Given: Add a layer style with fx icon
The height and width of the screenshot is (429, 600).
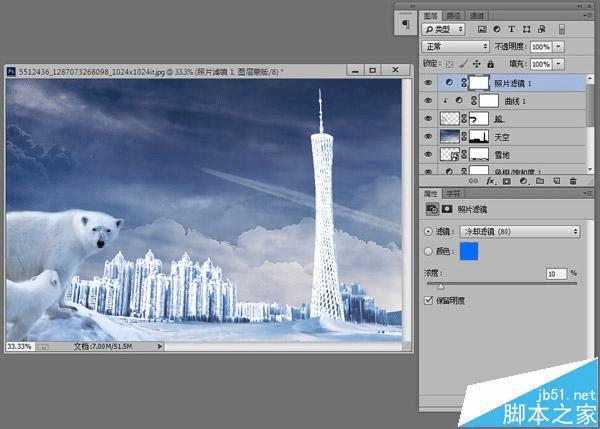Looking at the screenshot, I should (x=490, y=181).
